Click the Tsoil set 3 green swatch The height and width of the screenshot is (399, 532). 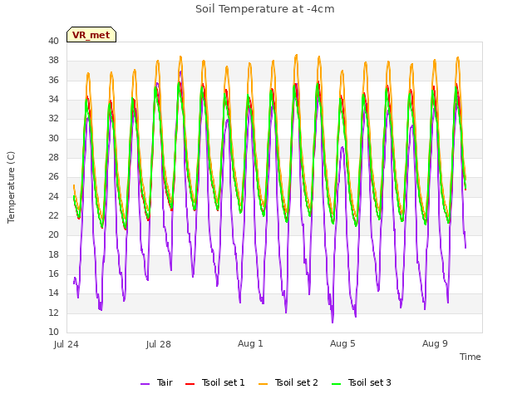click(x=336, y=384)
